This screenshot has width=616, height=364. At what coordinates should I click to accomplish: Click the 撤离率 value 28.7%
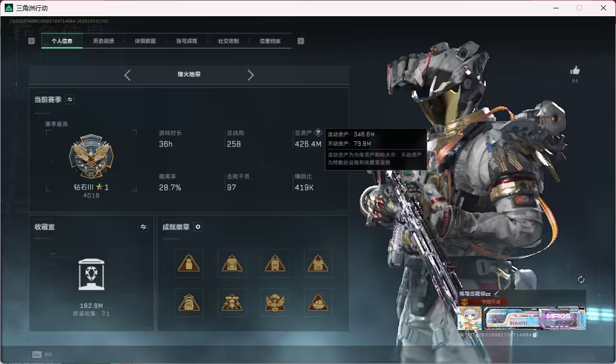(x=170, y=188)
